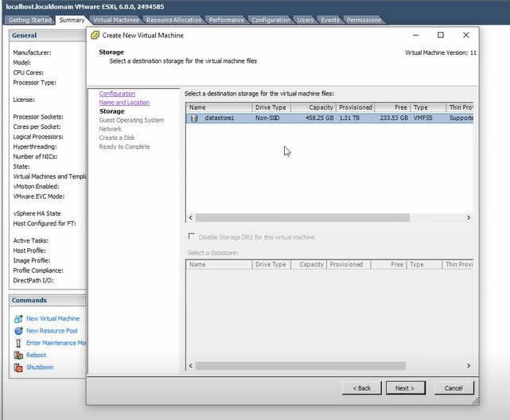Click the Guest Operating System step
Viewport: 510px width, 420px height.
point(131,120)
